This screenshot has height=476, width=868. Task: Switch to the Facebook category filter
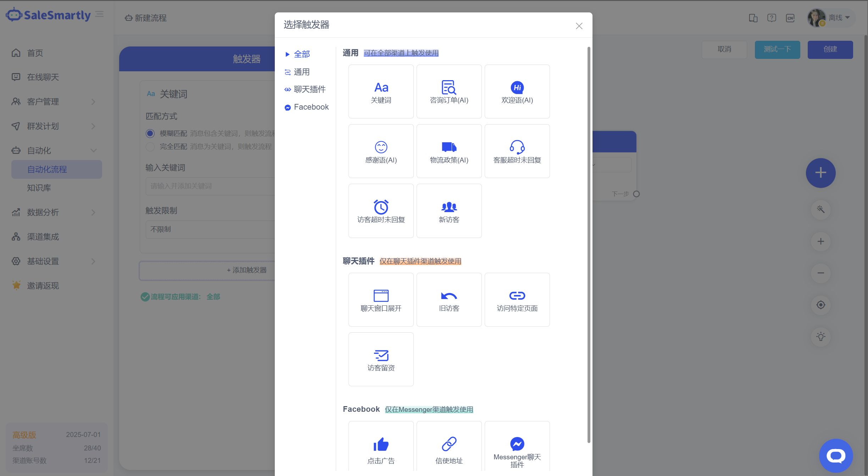coord(311,107)
